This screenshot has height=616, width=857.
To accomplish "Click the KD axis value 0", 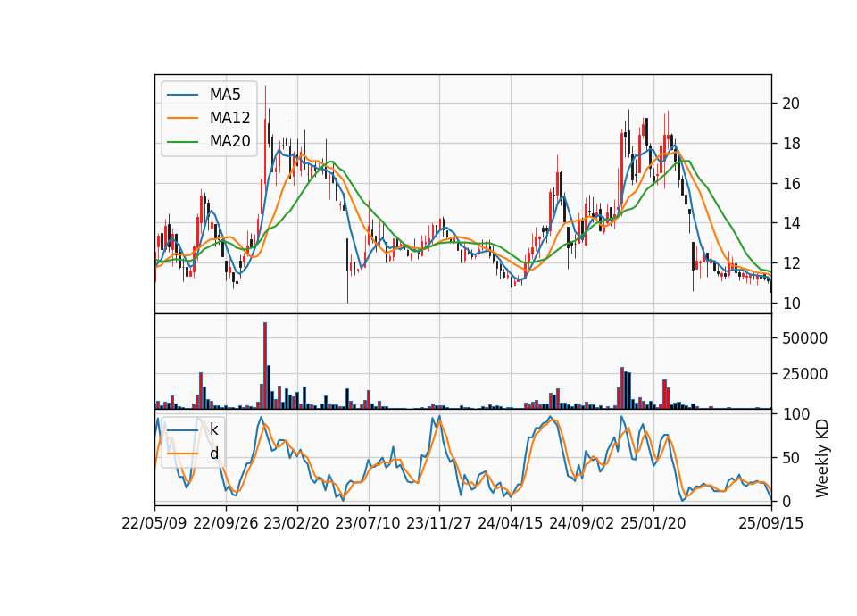I will point(786,501).
